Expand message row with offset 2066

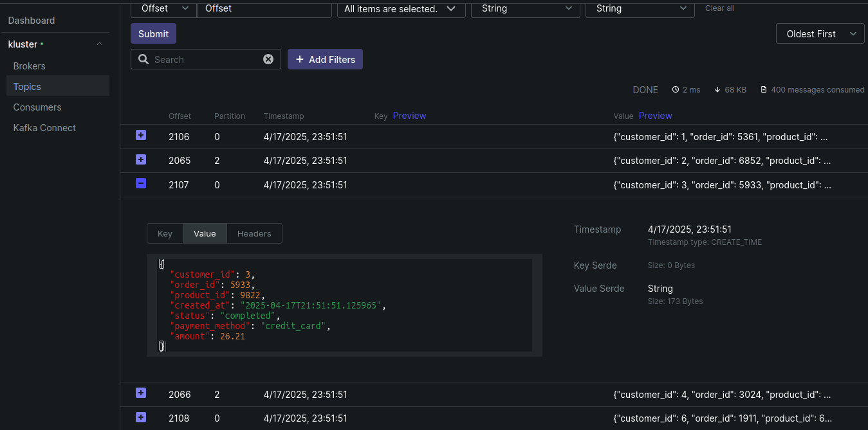coord(141,393)
